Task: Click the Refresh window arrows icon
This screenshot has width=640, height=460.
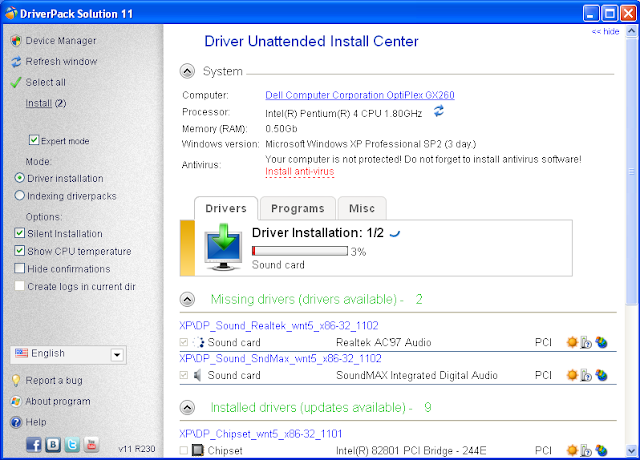Action: pyautogui.click(x=16, y=62)
